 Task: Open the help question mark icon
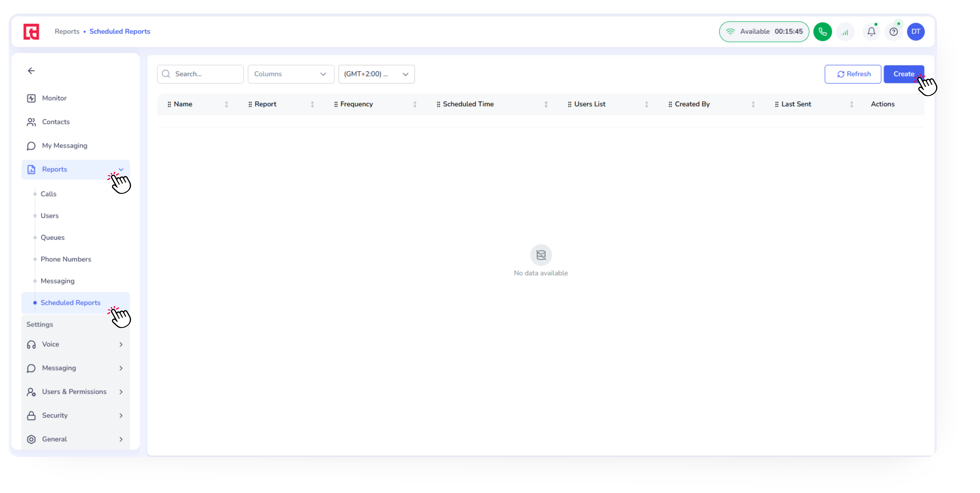[x=893, y=32]
